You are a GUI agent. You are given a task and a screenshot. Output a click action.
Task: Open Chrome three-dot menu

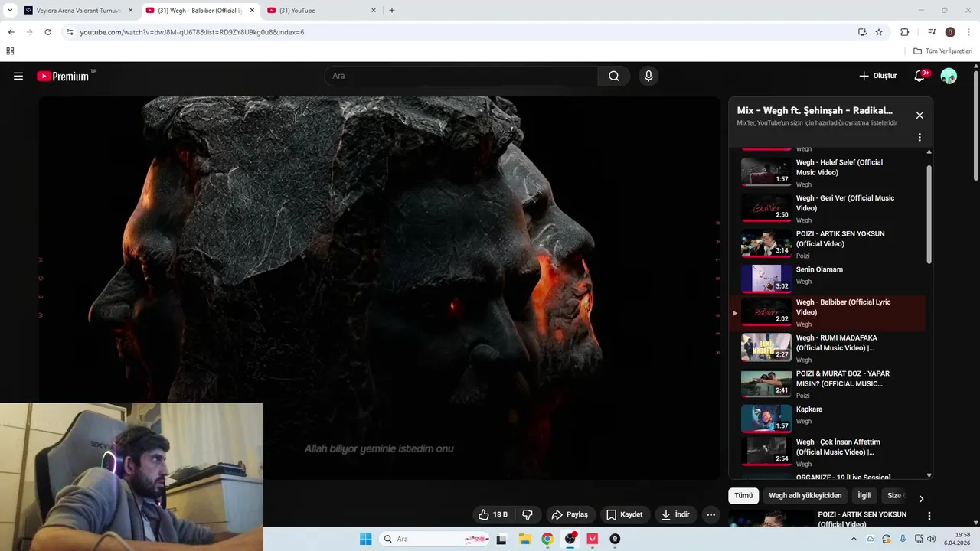(968, 32)
